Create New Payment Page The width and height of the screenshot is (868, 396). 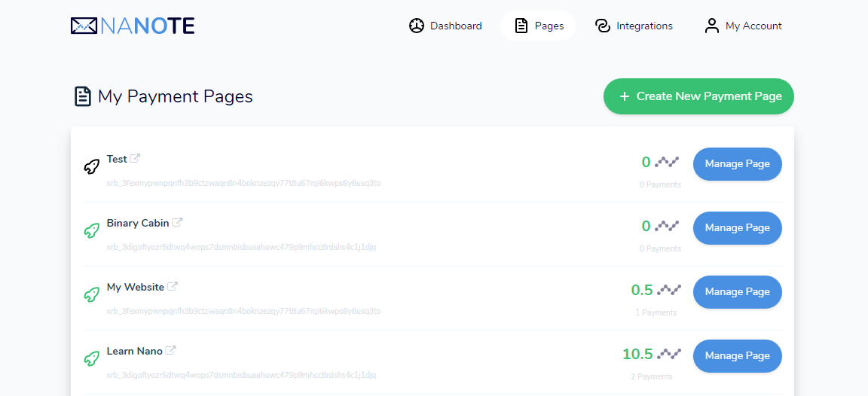point(698,96)
